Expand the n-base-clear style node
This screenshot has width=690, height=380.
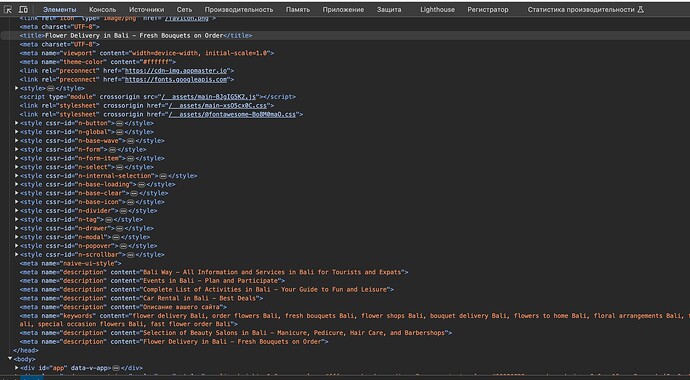(x=17, y=193)
